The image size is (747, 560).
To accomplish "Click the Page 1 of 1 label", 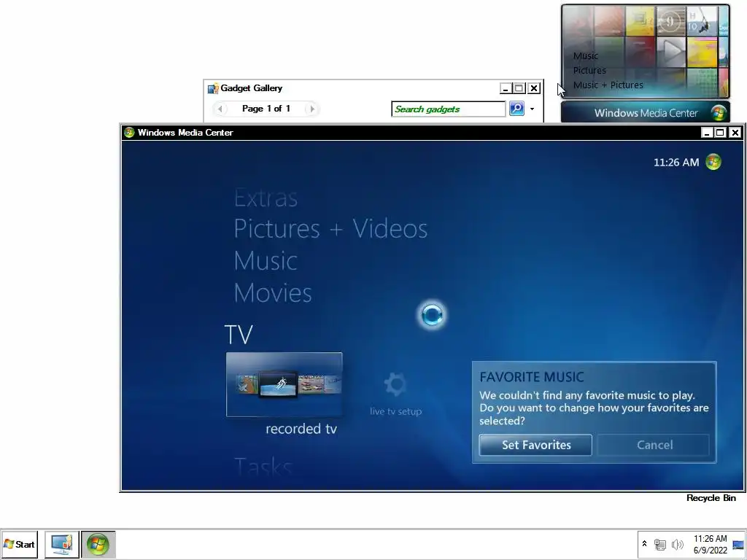I will (x=266, y=109).
